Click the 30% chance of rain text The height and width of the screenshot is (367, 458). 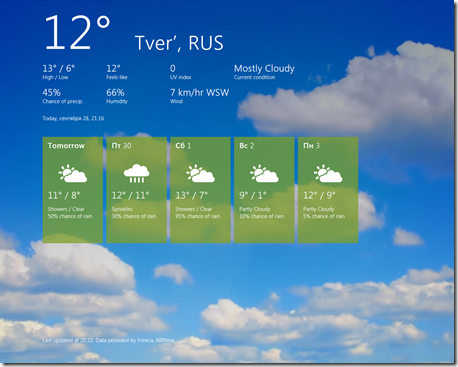pos(134,216)
